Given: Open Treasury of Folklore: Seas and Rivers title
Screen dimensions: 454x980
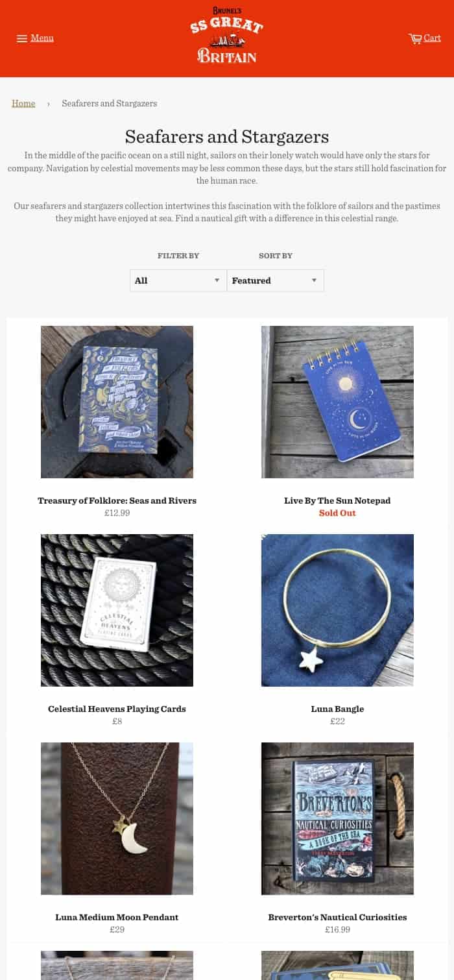Looking at the screenshot, I should click(117, 500).
